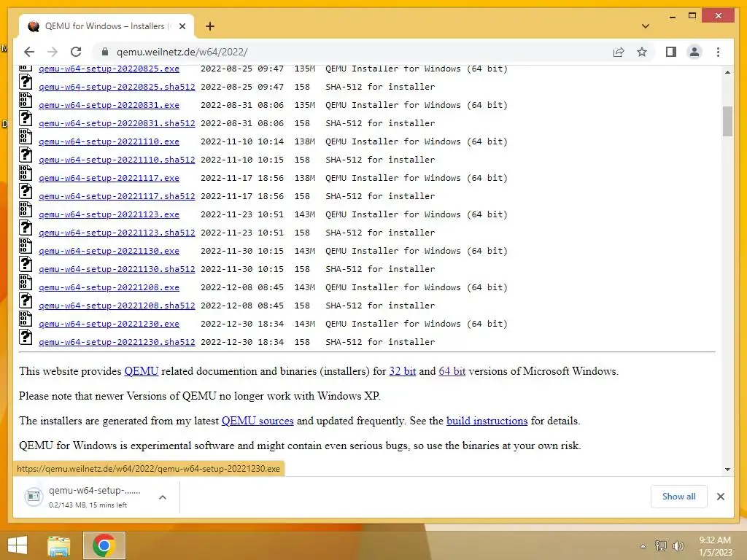The height and width of the screenshot is (560, 747).
Task: Open the qemu-w64-setup-20221123.sha512 link
Action: [117, 233]
